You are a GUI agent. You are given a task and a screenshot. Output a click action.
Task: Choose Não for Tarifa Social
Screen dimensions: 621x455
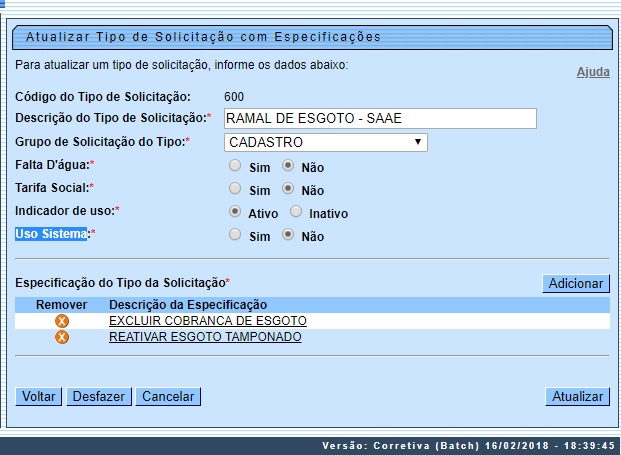click(287, 188)
